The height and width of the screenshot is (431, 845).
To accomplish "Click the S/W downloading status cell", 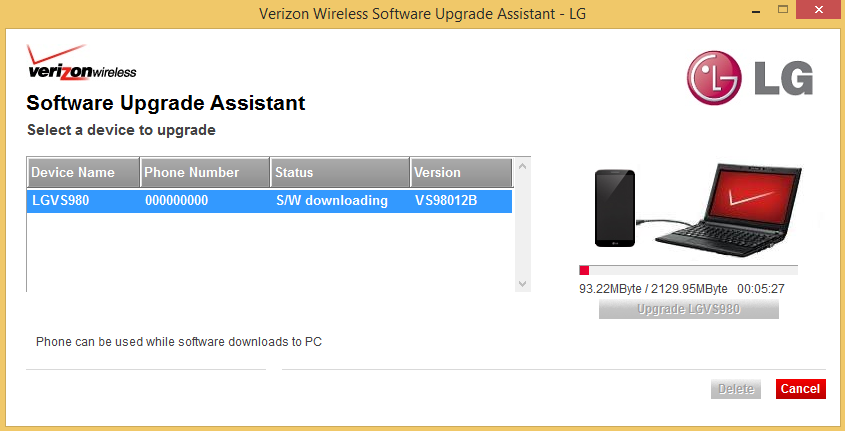I will (331, 201).
